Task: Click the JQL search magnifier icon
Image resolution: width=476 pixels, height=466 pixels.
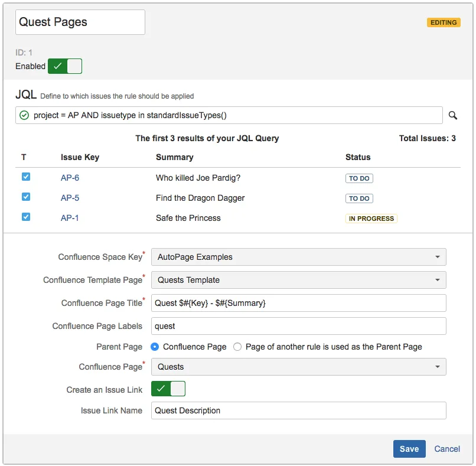Action: [x=453, y=115]
